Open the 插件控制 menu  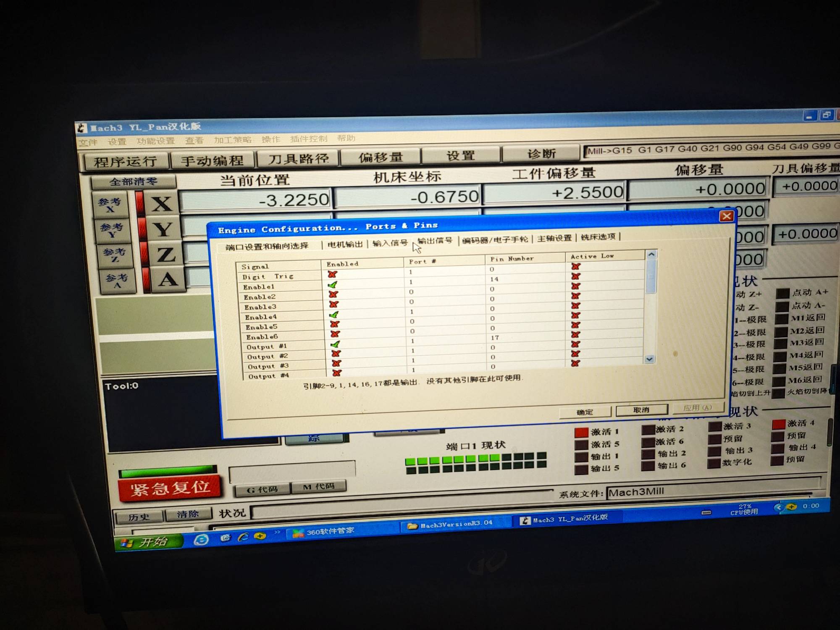click(x=309, y=139)
